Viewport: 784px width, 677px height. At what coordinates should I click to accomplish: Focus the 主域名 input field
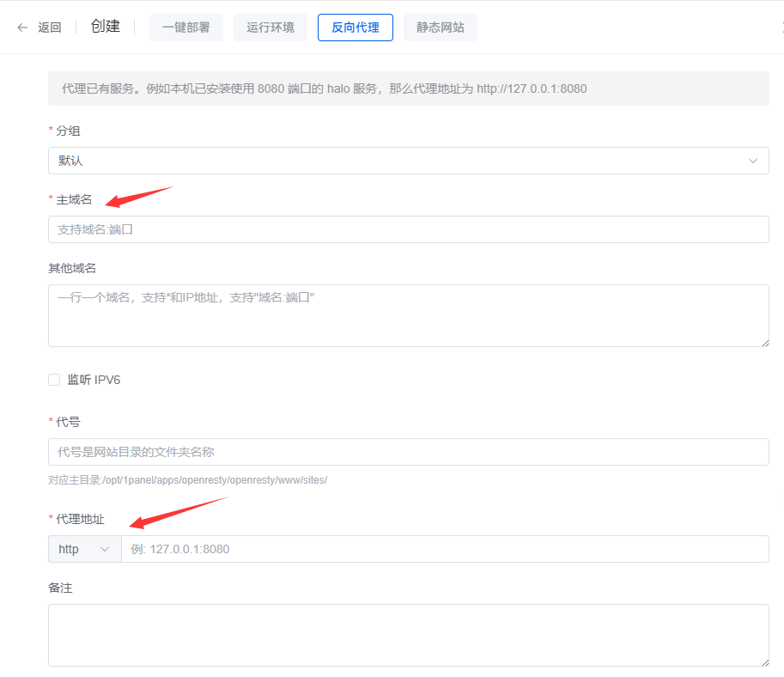click(408, 229)
